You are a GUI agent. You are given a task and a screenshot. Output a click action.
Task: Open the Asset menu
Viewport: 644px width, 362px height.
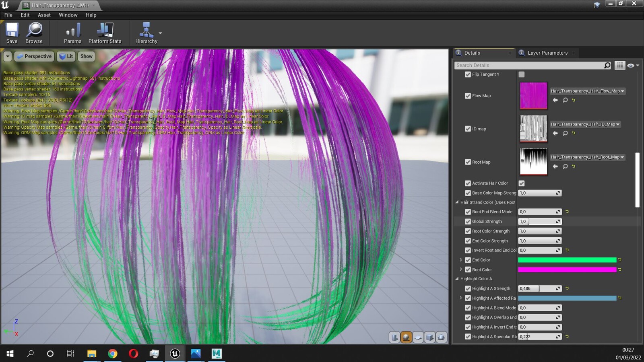[x=44, y=15]
